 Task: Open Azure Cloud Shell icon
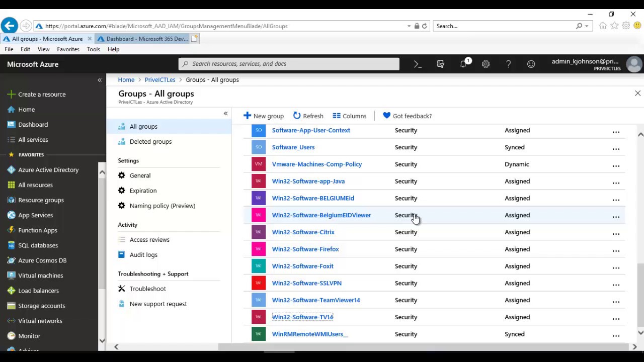418,64
